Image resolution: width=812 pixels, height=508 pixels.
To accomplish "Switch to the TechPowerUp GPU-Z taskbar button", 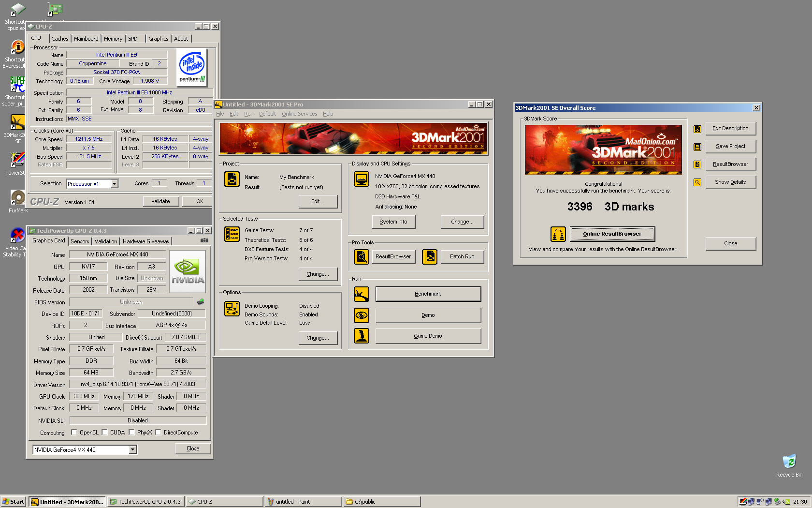I will pos(145,502).
